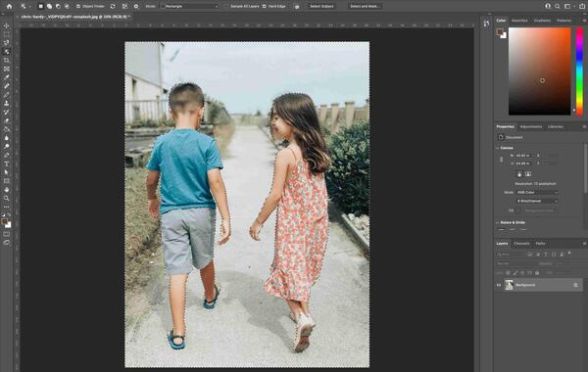588x372 pixels.
Task: Open Edit Toolbar three-dots icon
Action: (7, 207)
